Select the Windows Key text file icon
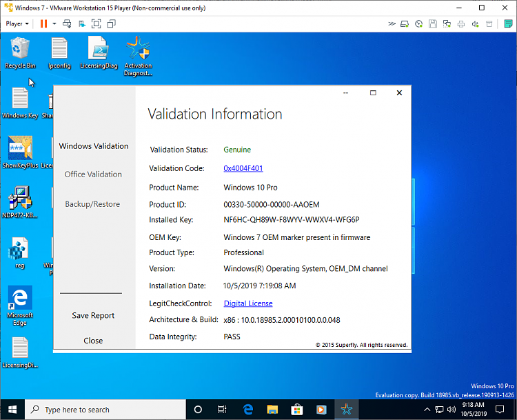Image resolution: width=517 pixels, height=420 pixels. (x=20, y=103)
